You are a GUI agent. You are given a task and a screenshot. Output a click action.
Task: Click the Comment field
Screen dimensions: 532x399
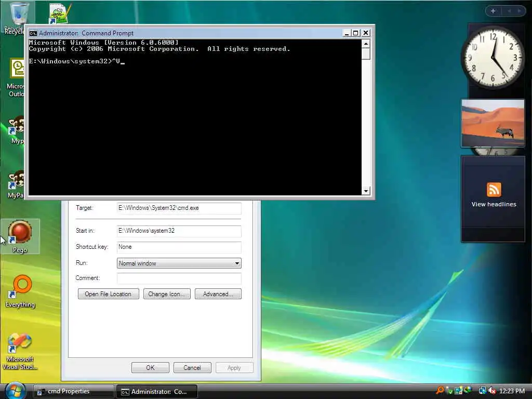[179, 278]
